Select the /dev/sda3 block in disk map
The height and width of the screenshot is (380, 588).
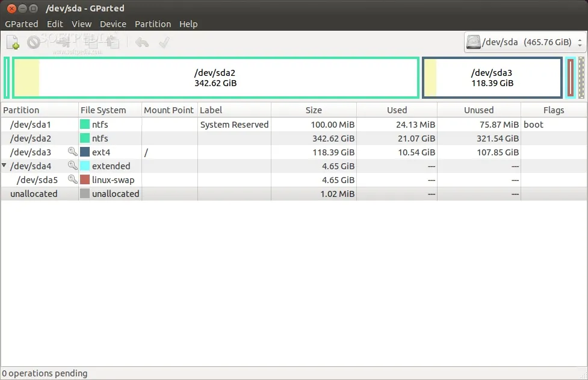tap(492, 78)
